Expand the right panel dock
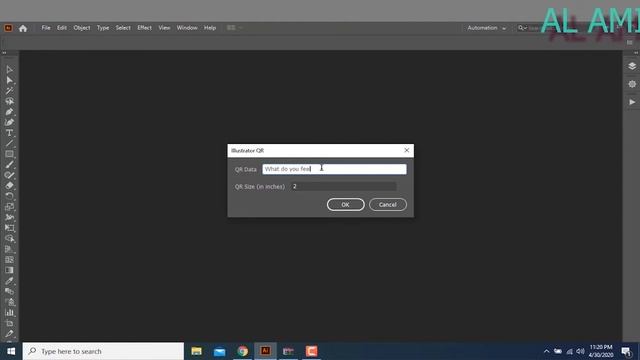The image size is (640, 360). tap(636, 53)
